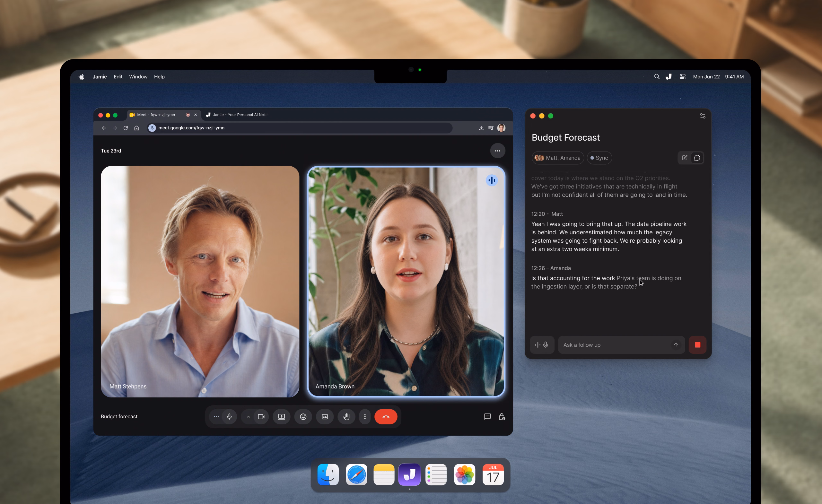The image size is (822, 504).
Task: Click the Tue 23rd date label
Action: point(111,151)
